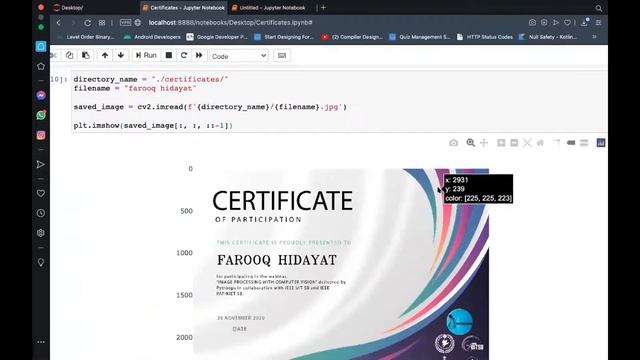The width and height of the screenshot is (640, 360).
Task: Open (2) Compiler Design bookmark
Action: [352, 37]
